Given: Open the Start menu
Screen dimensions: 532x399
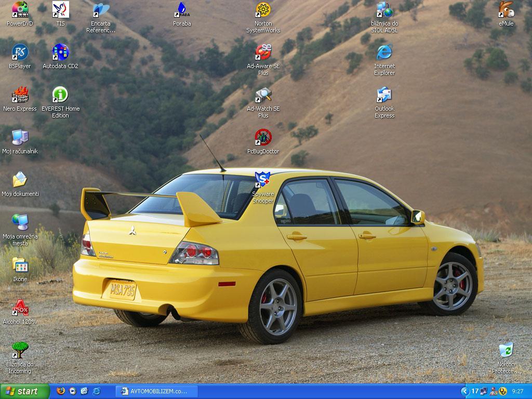Looking at the screenshot, I should [25, 391].
